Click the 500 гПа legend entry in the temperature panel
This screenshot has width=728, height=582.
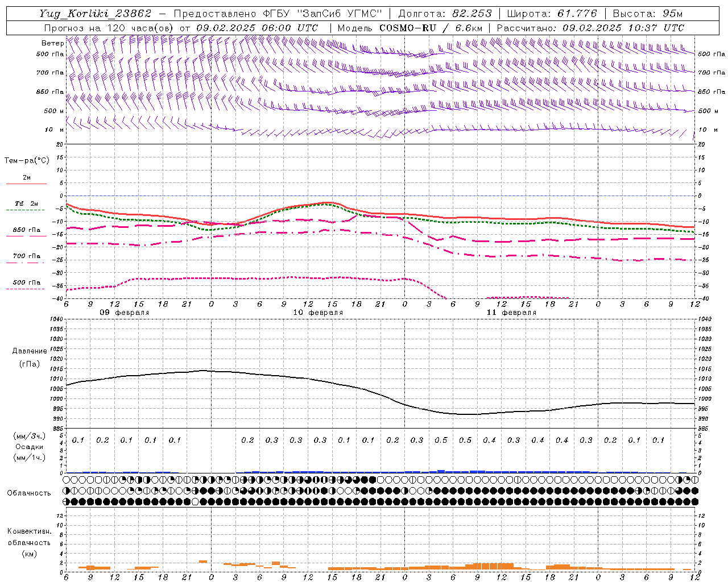click(27, 282)
